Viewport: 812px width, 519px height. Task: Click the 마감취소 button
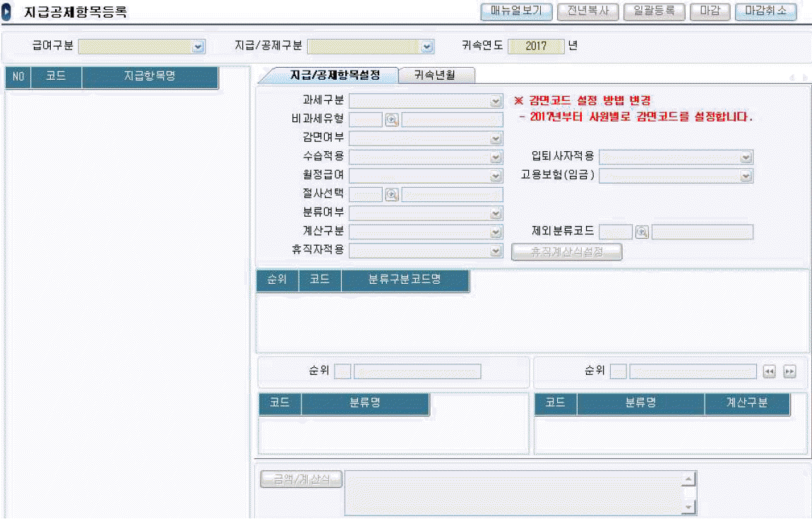coord(765,11)
